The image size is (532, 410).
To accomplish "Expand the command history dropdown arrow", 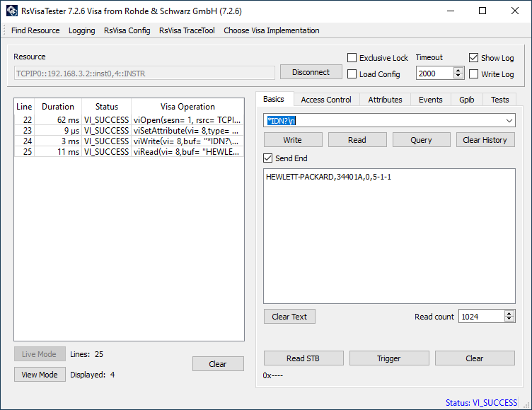I will [x=509, y=121].
